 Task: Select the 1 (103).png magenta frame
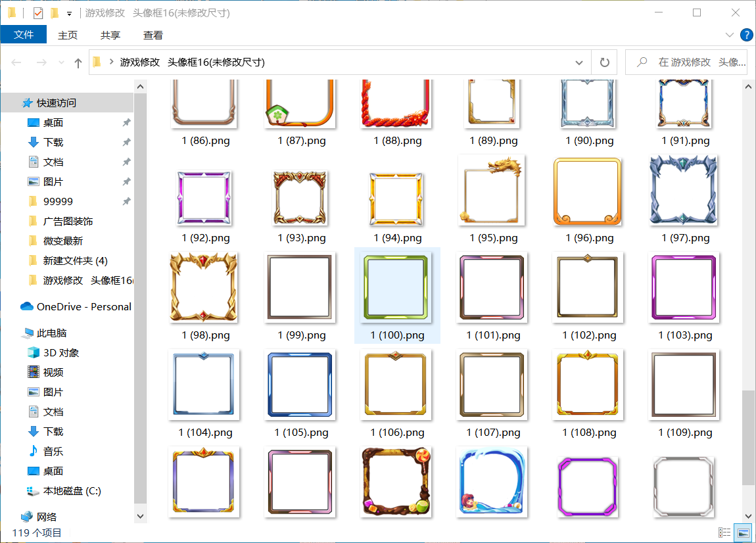click(x=684, y=287)
